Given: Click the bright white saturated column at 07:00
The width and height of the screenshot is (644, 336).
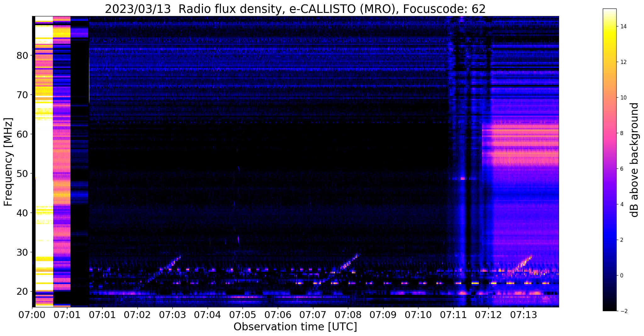Looking at the screenshot, I should tap(44, 161).
